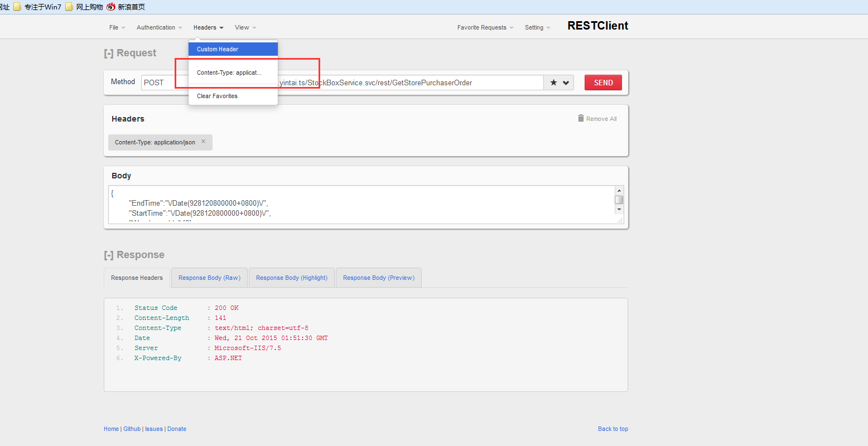Open the 专注于Win7 bookmark folder icon
This screenshot has height=446, width=868.
click(x=17, y=7)
